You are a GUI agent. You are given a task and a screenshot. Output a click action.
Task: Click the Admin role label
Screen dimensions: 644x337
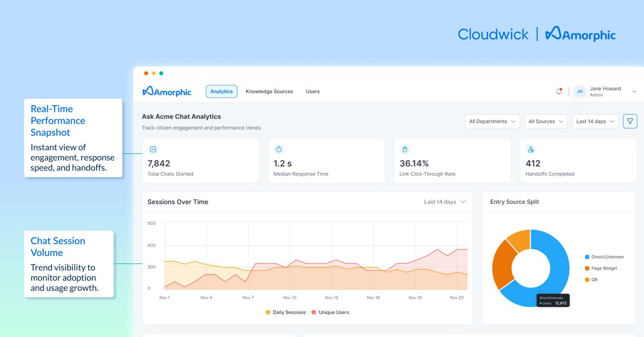click(x=596, y=95)
